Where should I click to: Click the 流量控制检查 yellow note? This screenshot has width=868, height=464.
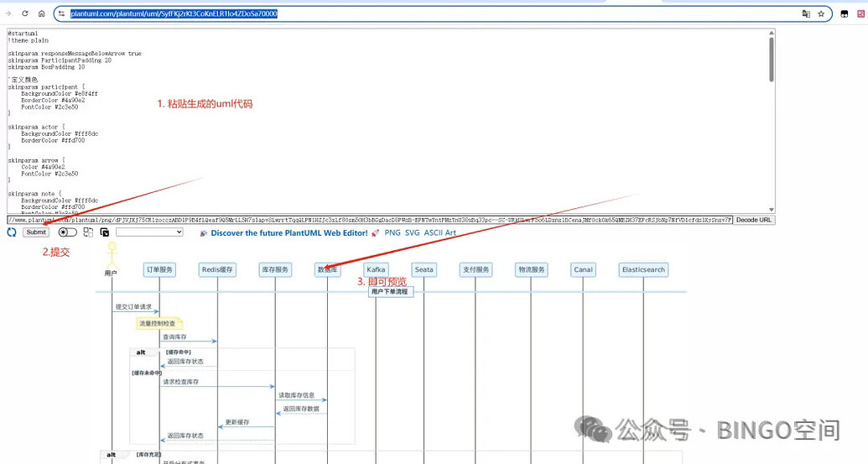(x=159, y=323)
